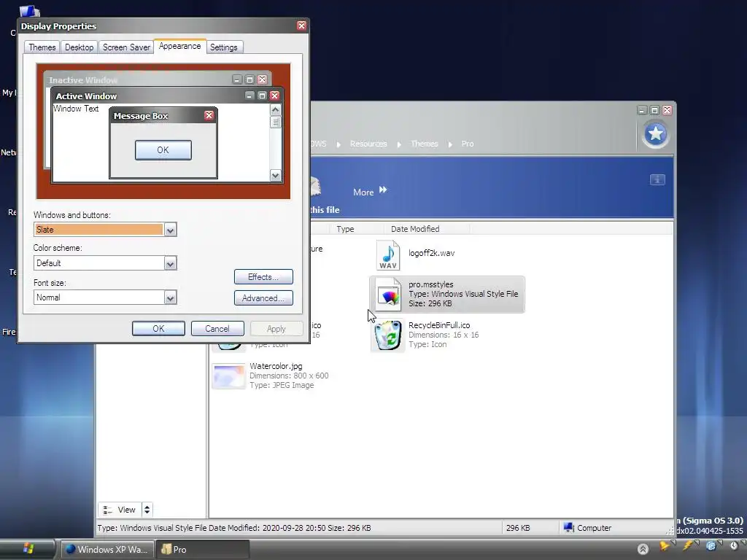The image size is (747, 560).
Task: Close the Message Box in the preview
Action: pos(209,115)
